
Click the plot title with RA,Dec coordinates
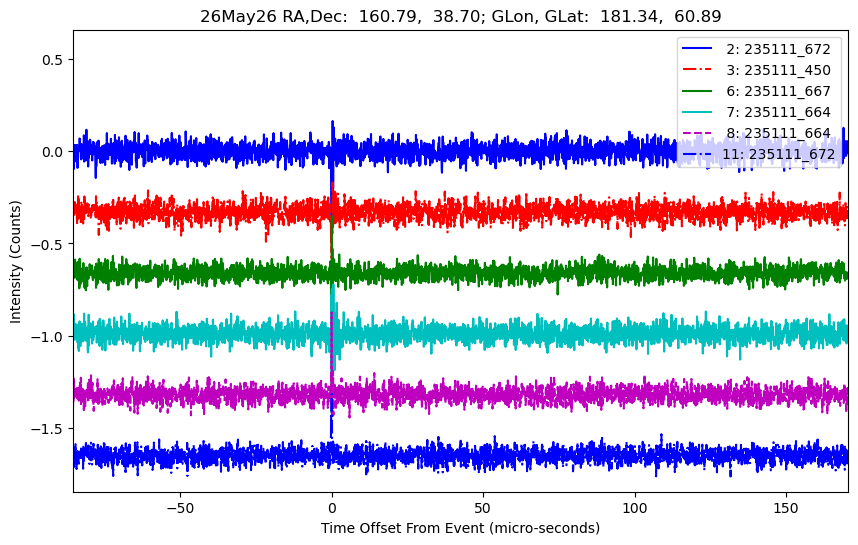pos(460,16)
